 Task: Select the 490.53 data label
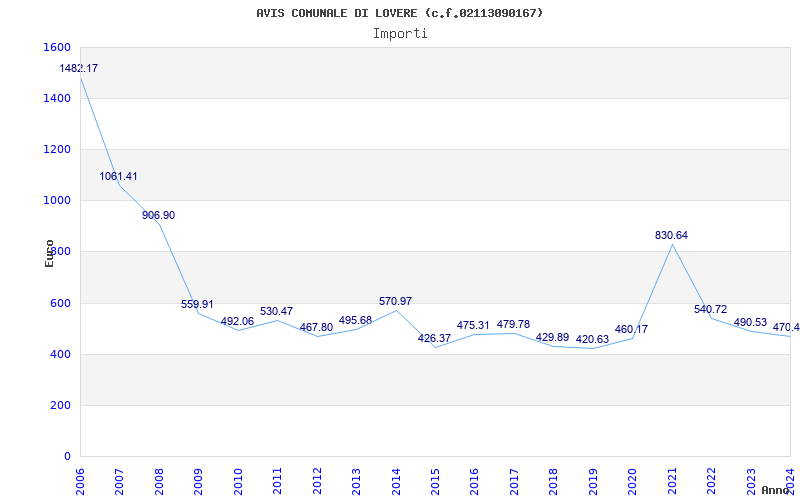tap(751, 322)
